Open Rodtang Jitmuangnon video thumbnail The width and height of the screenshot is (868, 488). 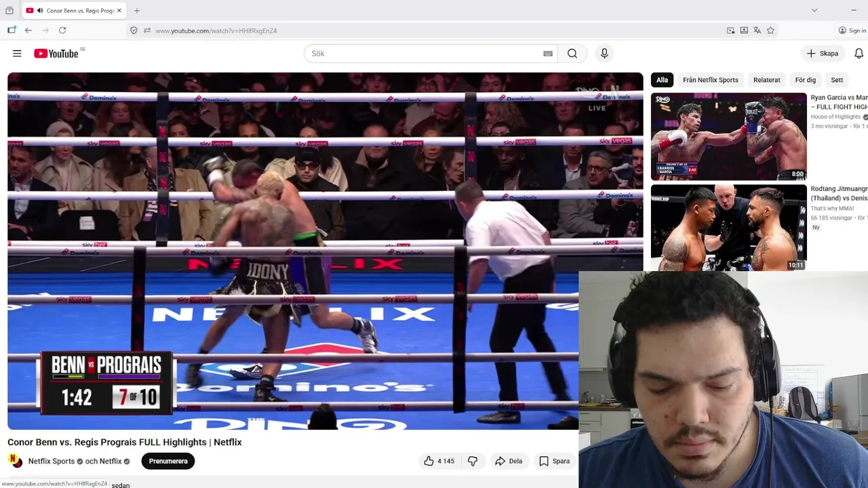(x=729, y=227)
